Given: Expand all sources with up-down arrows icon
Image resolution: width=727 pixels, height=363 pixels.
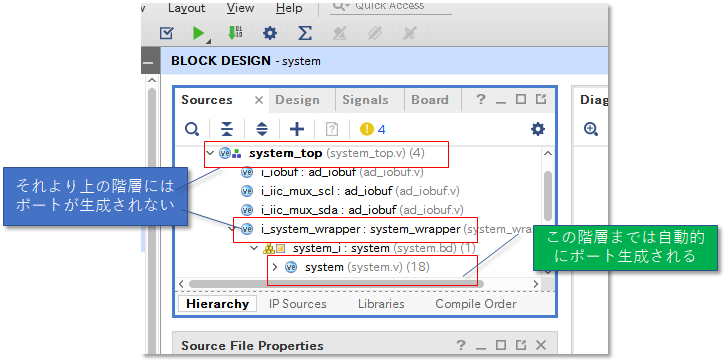Looking at the screenshot, I should pyautogui.click(x=262, y=129).
